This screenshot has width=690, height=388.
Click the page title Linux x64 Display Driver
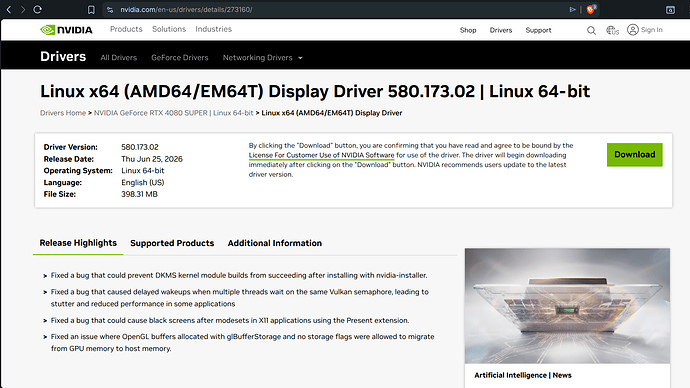(315, 92)
